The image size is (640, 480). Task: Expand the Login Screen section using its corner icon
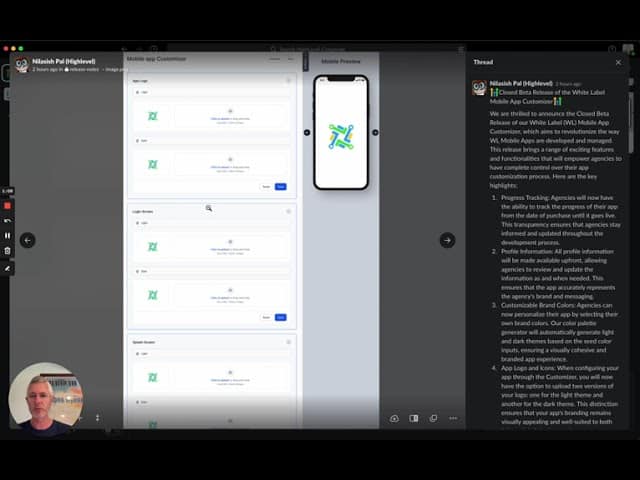288,211
